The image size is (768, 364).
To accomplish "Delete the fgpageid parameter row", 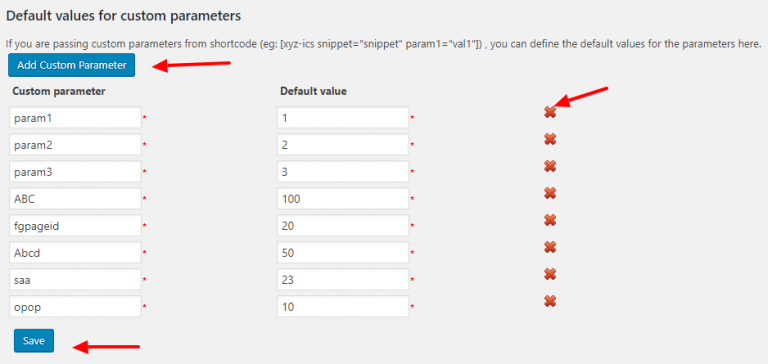I will coord(550,220).
